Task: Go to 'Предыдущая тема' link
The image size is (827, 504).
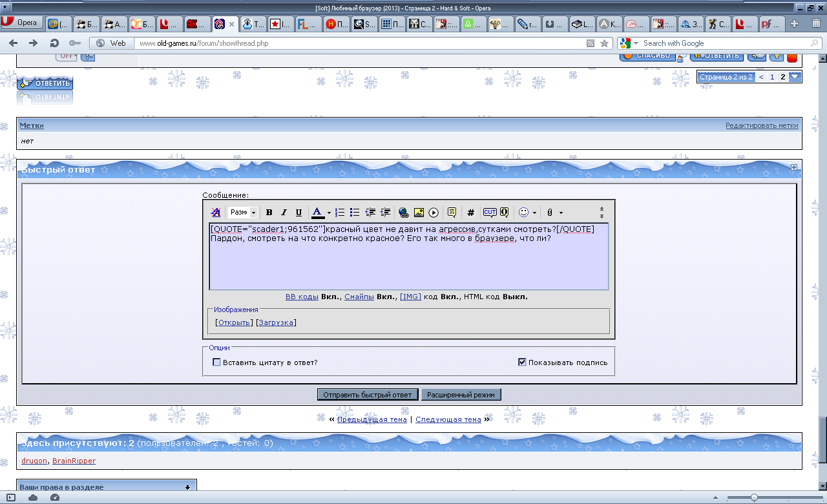Action: 372,419
